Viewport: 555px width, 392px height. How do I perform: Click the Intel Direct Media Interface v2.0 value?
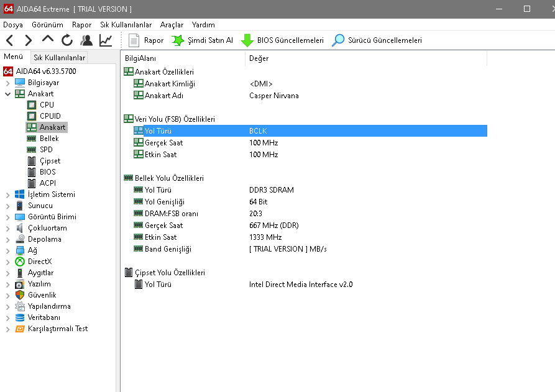(x=301, y=285)
